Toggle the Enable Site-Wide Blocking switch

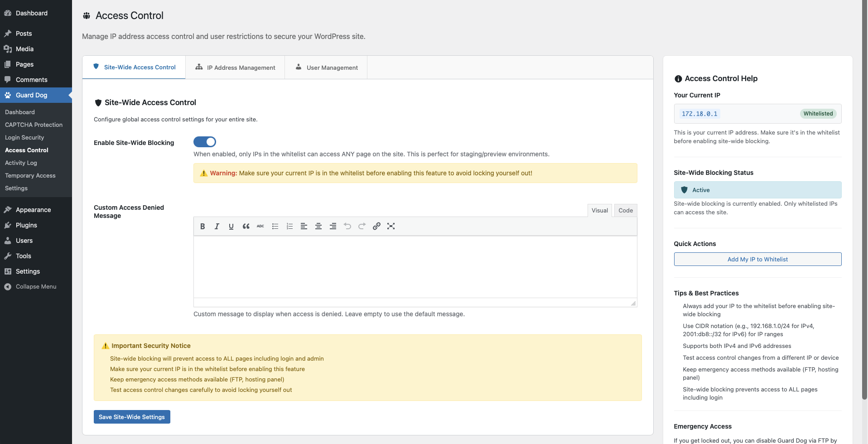coord(205,142)
